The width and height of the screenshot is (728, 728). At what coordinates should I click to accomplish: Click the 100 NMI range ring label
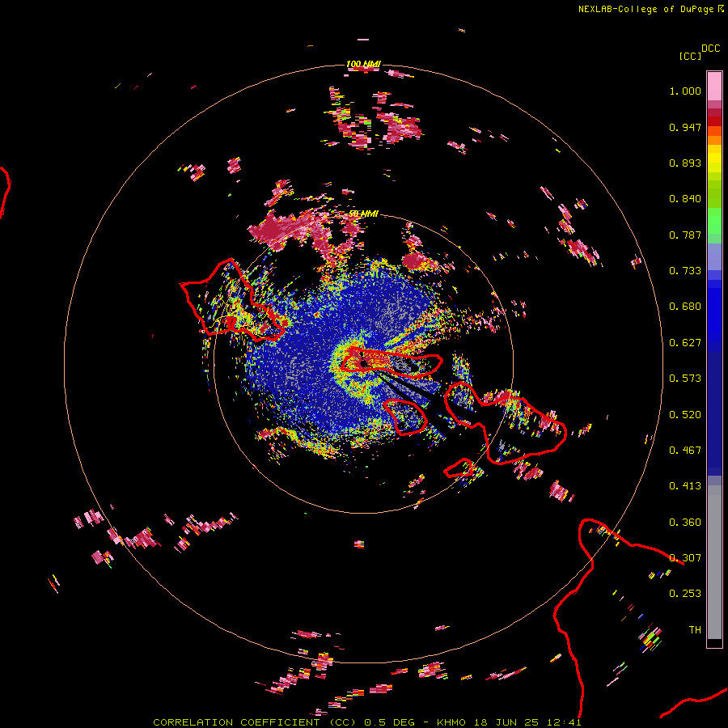(363, 64)
